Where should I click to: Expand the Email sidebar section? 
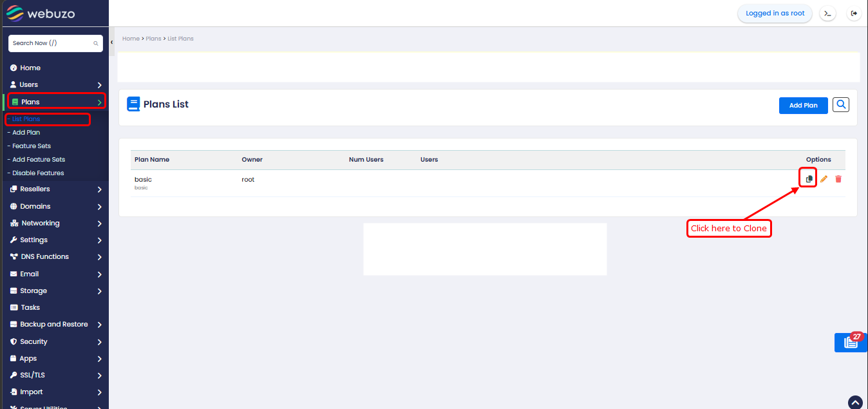click(x=55, y=274)
